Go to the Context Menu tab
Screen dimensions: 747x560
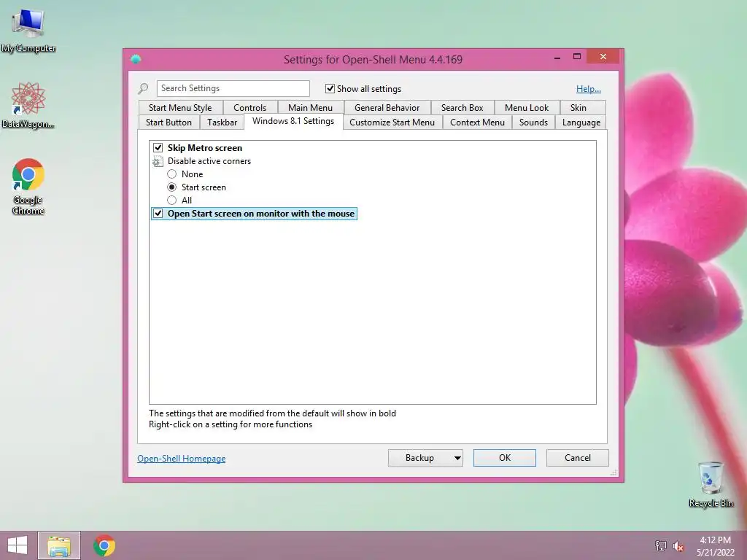(x=477, y=122)
